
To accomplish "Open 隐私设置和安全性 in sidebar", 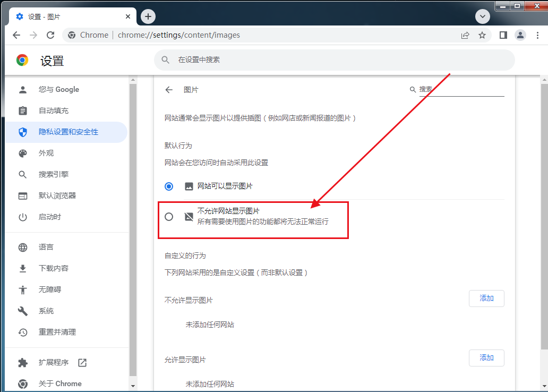I will point(66,132).
